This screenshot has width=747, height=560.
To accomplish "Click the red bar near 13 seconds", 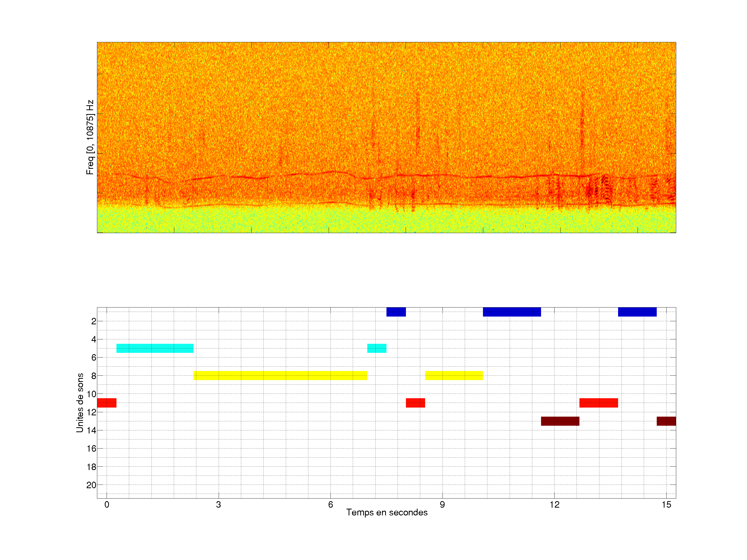I will (x=598, y=403).
